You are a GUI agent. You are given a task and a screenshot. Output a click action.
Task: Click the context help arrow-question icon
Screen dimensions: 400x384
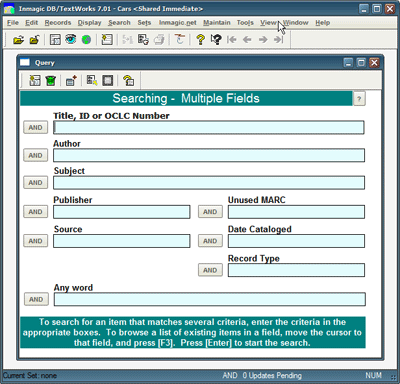[216, 40]
